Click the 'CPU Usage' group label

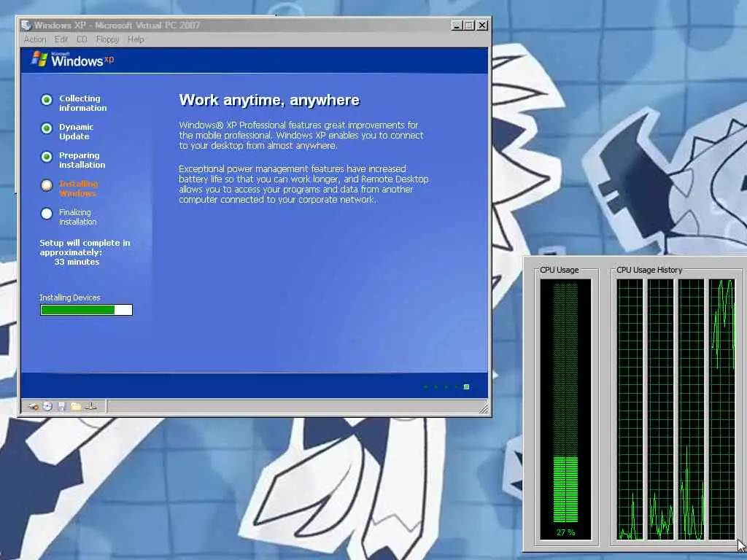pyautogui.click(x=560, y=270)
